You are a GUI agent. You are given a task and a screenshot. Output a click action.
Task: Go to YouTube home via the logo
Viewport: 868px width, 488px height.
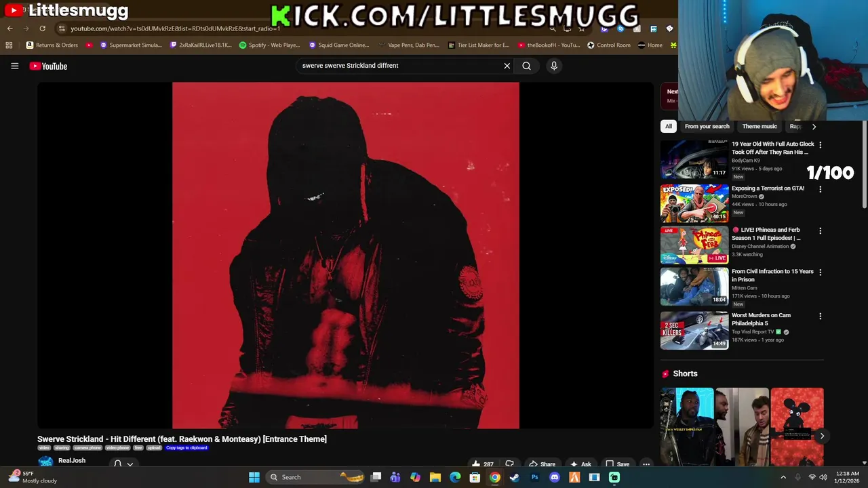48,66
